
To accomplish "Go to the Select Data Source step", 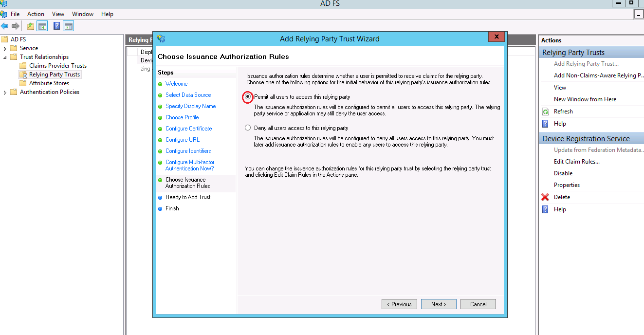I will [188, 95].
